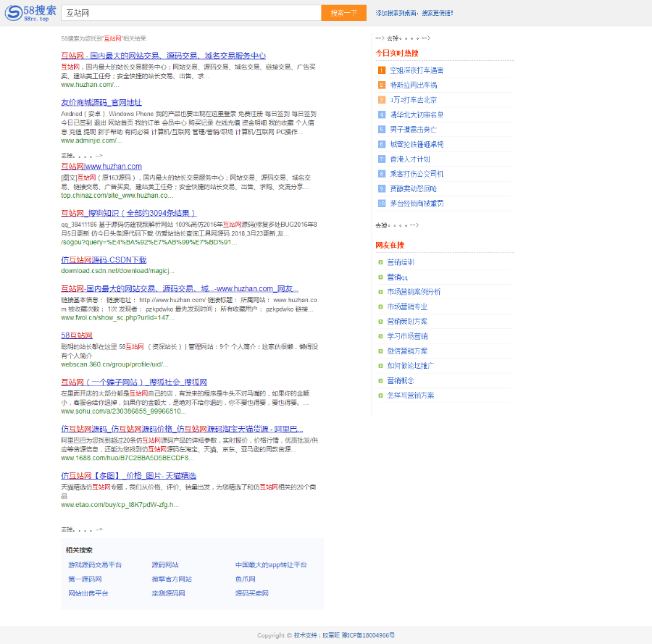The width and height of the screenshot is (652, 644).
Task: Open hot search 清华北大初审名单
Action: pos(417,114)
